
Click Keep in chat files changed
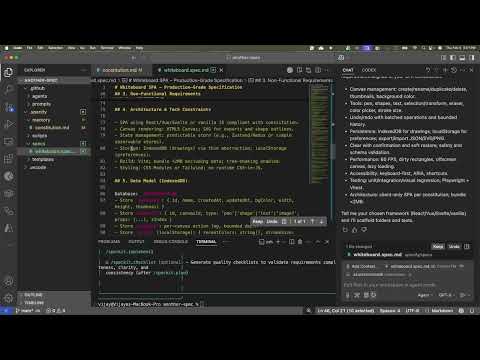[438, 247]
